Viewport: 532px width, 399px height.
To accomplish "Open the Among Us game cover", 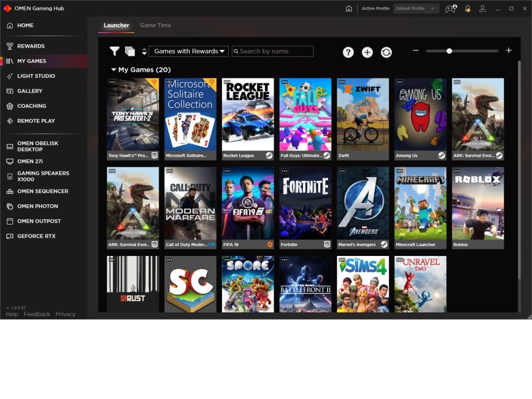I will [420, 115].
